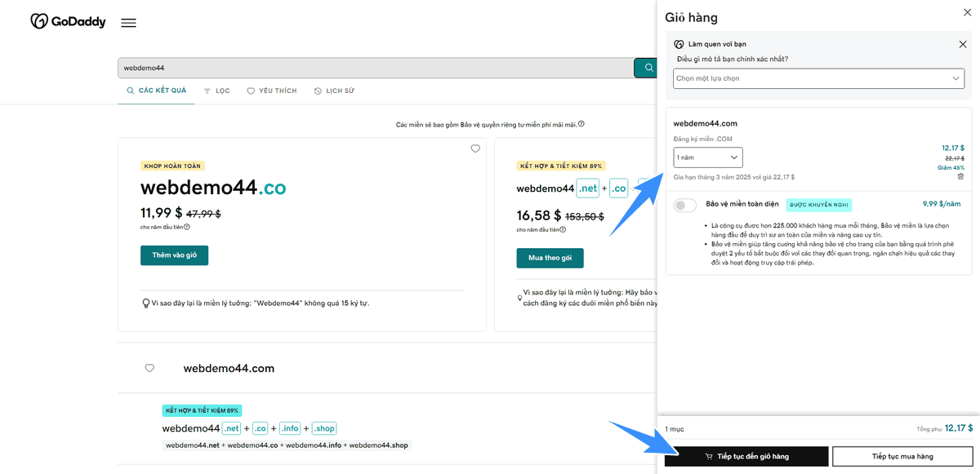Click the 'KHỚP HOÀN TOÀN' label

pos(172,166)
